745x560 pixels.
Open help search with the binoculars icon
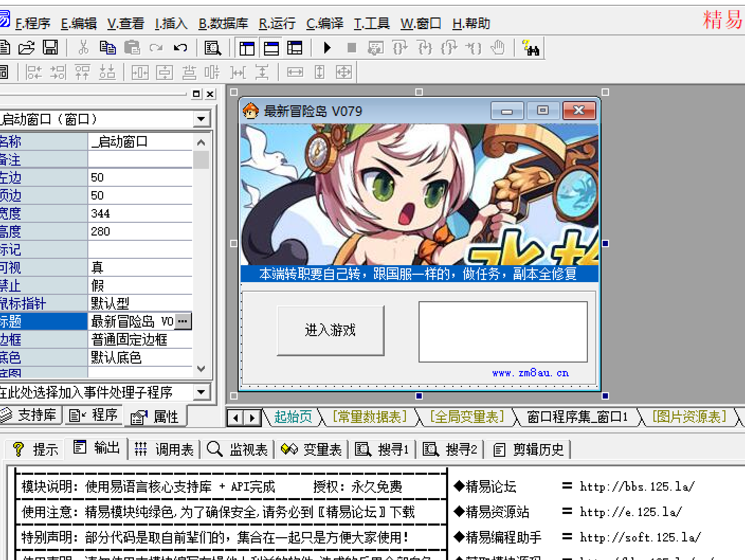pos(531,48)
